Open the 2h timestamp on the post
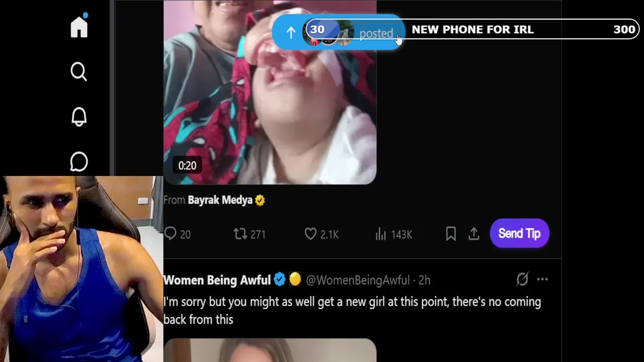 [424, 280]
